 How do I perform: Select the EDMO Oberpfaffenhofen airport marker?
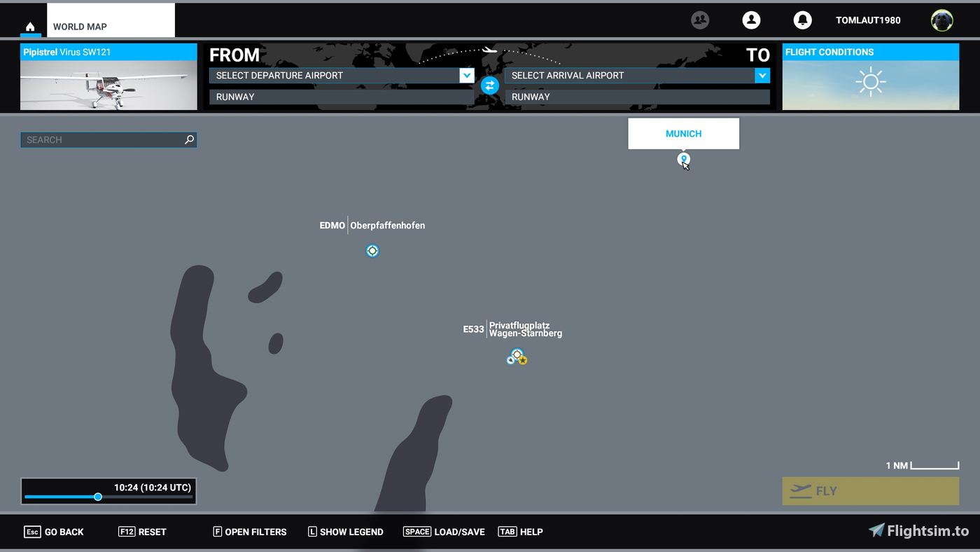click(372, 251)
